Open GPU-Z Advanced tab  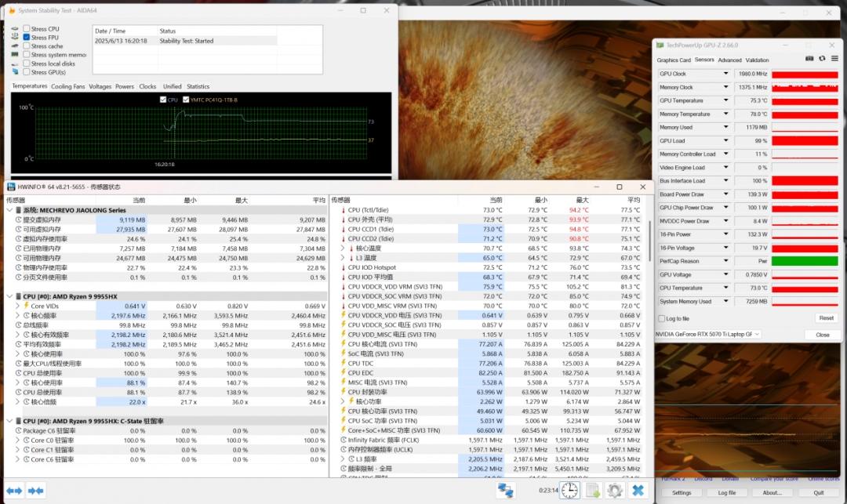pos(729,60)
